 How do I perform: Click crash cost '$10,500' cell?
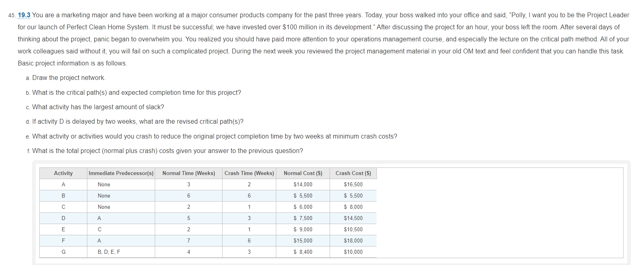[x=353, y=230]
